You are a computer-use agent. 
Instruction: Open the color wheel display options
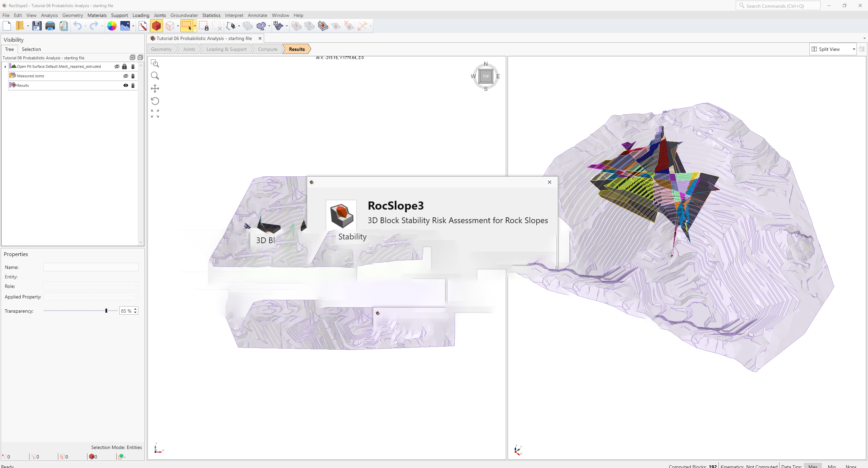click(112, 26)
